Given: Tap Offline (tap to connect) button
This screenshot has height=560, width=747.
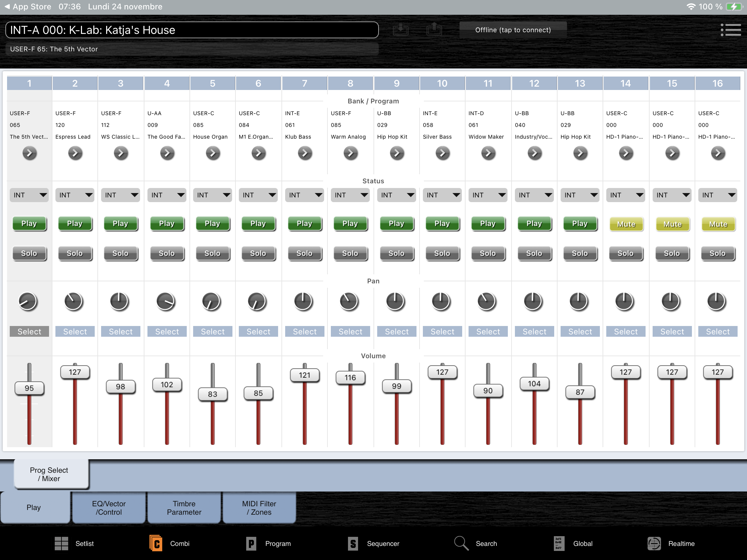Looking at the screenshot, I should coord(513,30).
